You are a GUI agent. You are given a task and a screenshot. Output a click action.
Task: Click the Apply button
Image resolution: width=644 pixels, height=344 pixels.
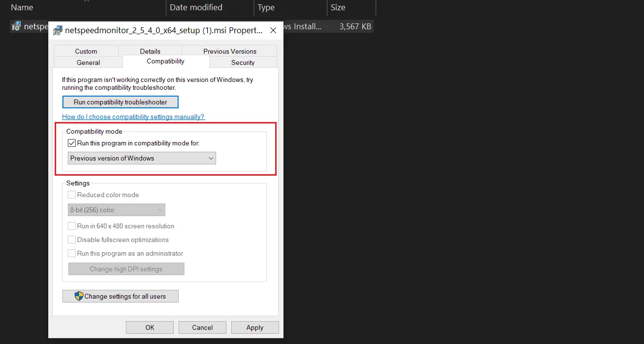click(255, 327)
